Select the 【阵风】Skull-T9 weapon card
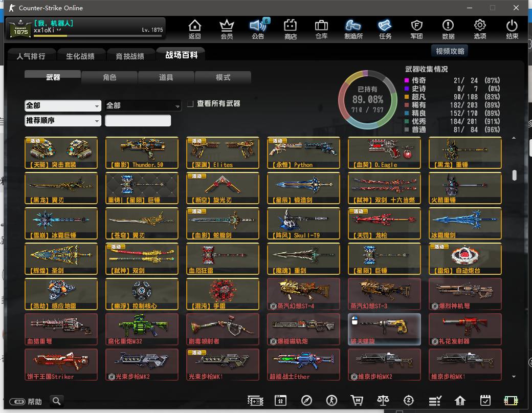Viewport: 532px width, 413px height. pos(303,223)
